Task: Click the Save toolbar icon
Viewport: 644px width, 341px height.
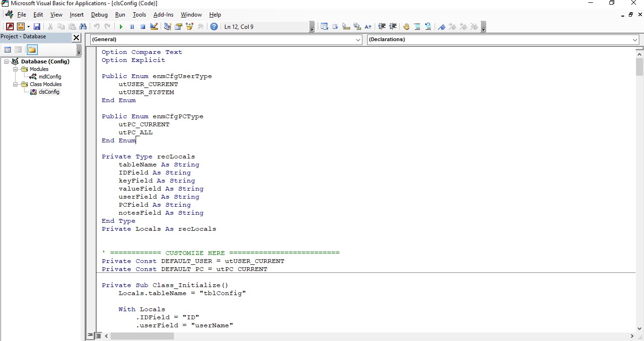Action: (37, 26)
